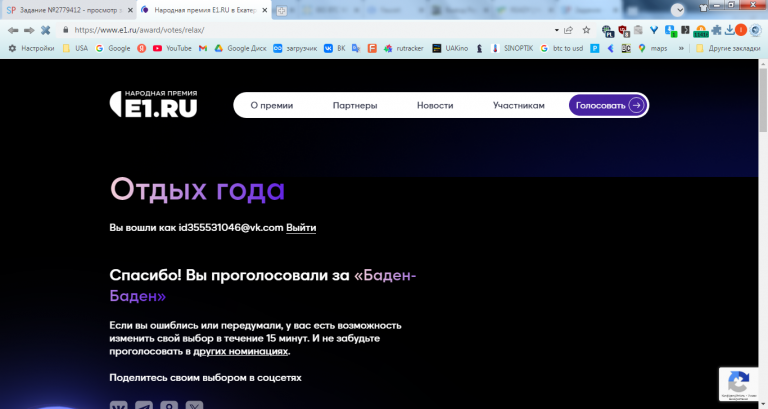This screenshot has width=768, height=409.
Task: Open the tab search dropdown circle
Action: coord(677,10)
